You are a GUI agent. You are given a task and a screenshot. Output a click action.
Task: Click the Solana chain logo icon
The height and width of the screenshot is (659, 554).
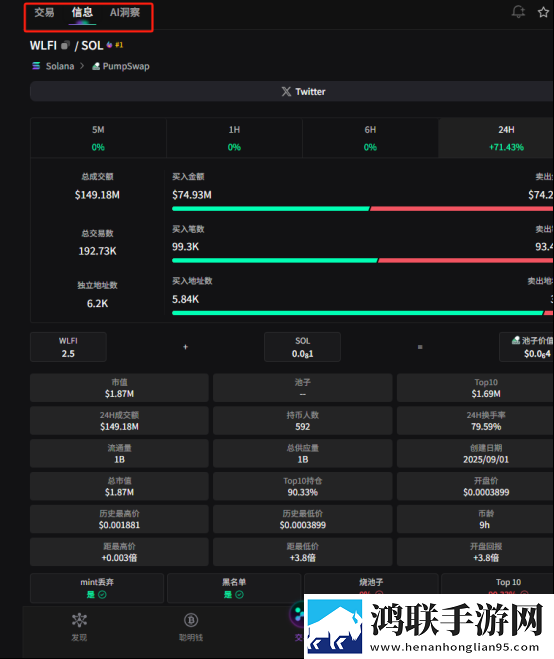(x=36, y=66)
